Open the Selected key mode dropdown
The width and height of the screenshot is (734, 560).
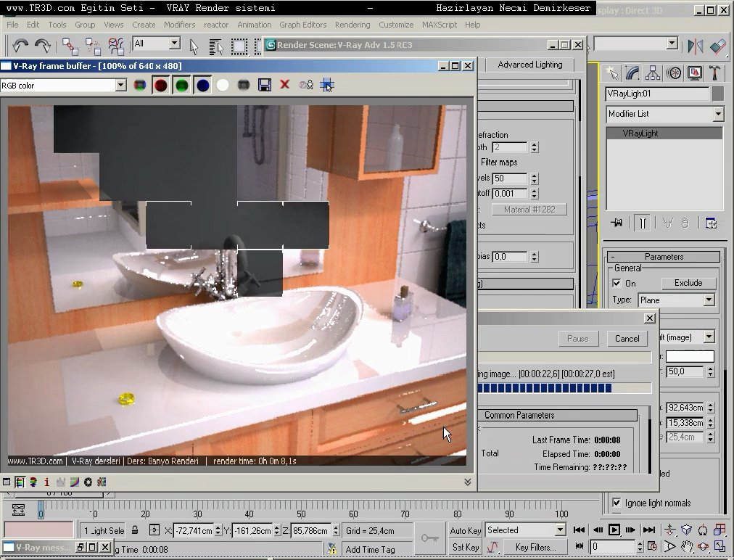tap(561, 530)
